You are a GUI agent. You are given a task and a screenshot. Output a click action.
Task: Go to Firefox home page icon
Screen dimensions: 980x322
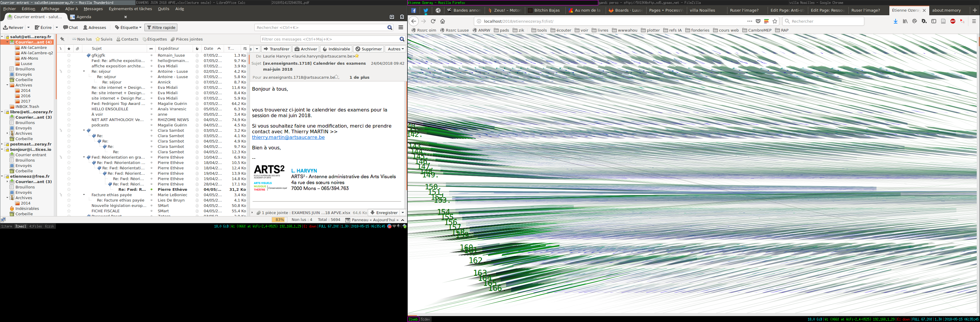[x=443, y=21]
